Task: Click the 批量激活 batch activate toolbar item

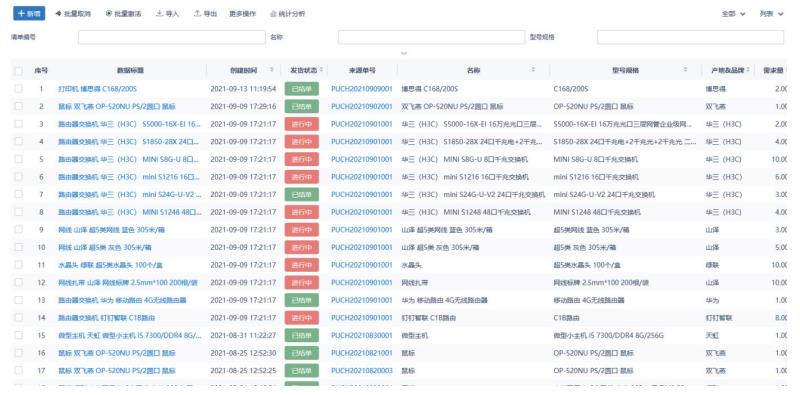Action: 123,14
